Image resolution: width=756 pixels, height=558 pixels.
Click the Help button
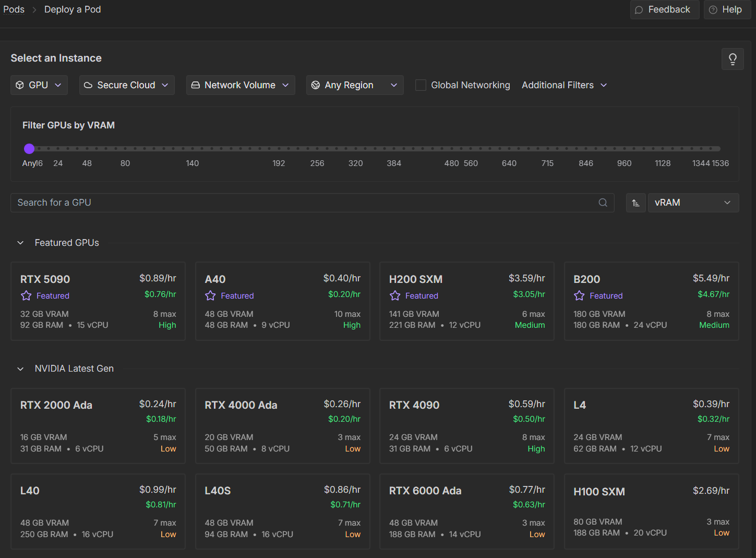coord(727,10)
